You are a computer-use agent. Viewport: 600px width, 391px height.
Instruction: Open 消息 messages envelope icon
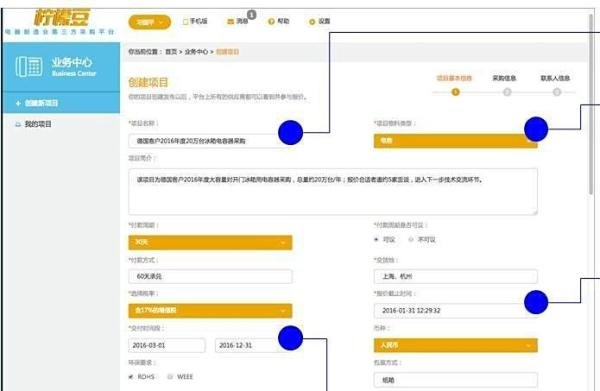(x=230, y=21)
